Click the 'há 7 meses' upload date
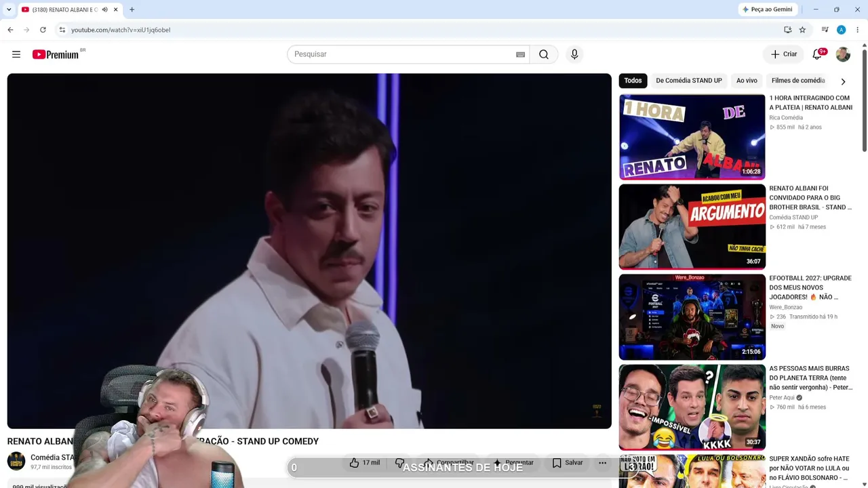This screenshot has height=488, width=868. pyautogui.click(x=812, y=227)
